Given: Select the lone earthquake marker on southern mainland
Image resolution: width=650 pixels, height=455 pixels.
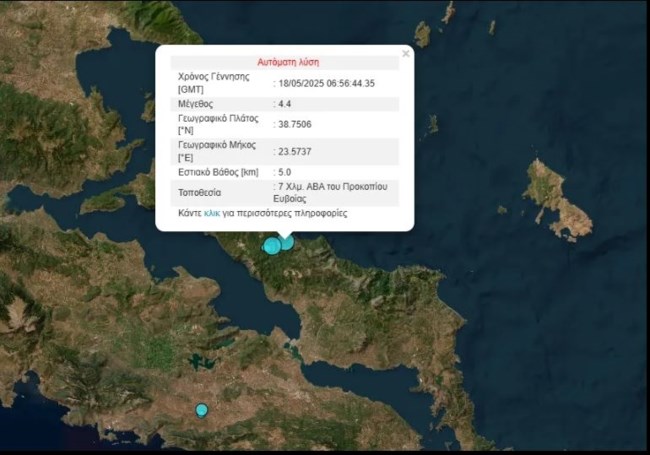Looking at the screenshot, I should [201, 409].
